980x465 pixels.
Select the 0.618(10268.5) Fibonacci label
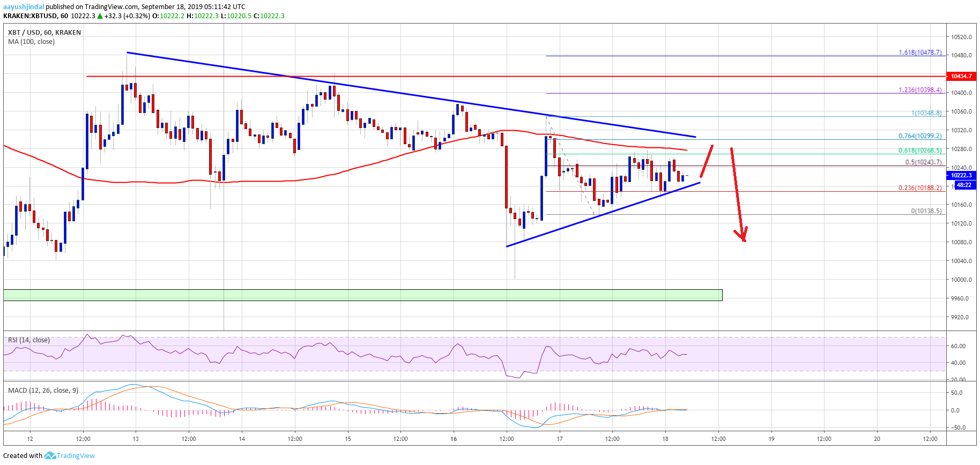point(920,151)
